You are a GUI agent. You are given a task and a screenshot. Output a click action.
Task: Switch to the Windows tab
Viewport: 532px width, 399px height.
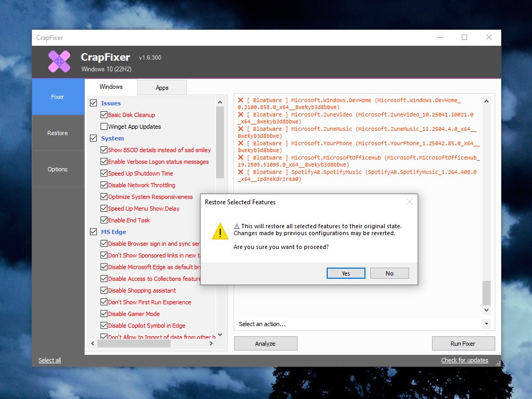coord(111,87)
